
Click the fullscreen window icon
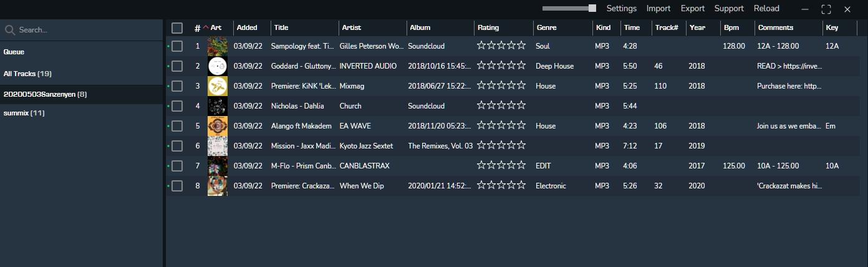click(826, 9)
